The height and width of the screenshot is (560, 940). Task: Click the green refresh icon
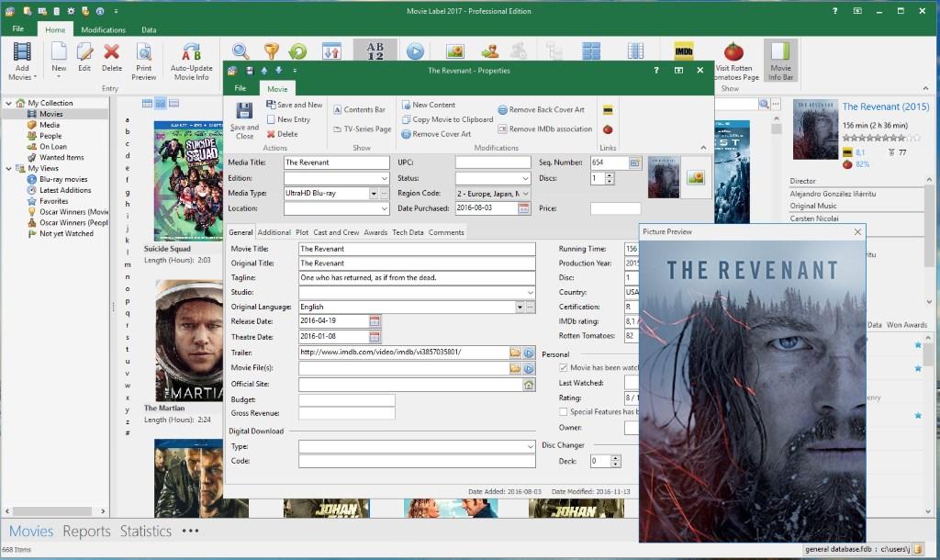298,51
